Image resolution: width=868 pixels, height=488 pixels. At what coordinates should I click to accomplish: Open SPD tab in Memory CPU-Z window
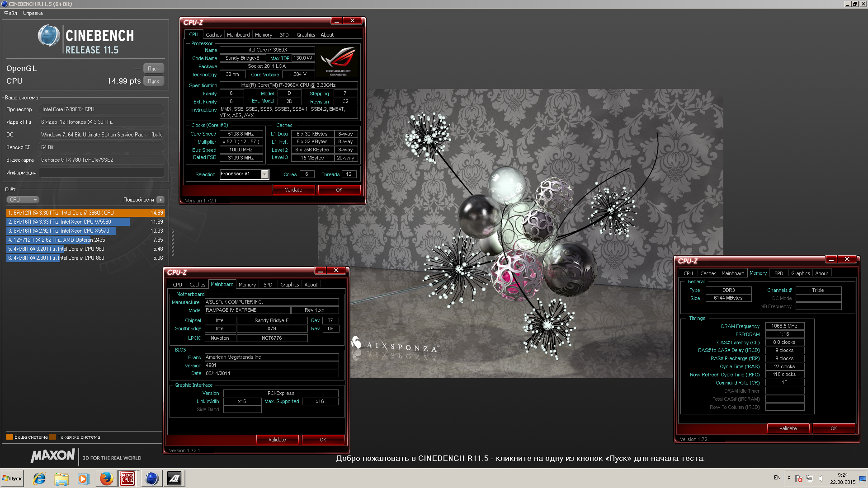coord(778,273)
